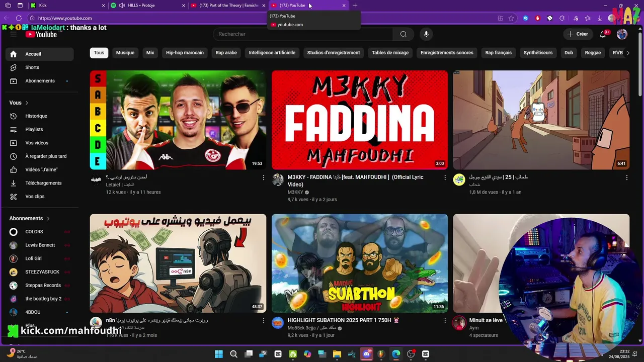Show more subscriptions with Plus
644x362 pixels.
click(x=30, y=326)
